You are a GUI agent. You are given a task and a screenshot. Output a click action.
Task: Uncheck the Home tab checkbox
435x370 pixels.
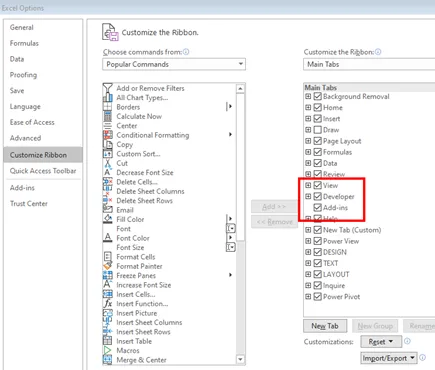pos(318,107)
